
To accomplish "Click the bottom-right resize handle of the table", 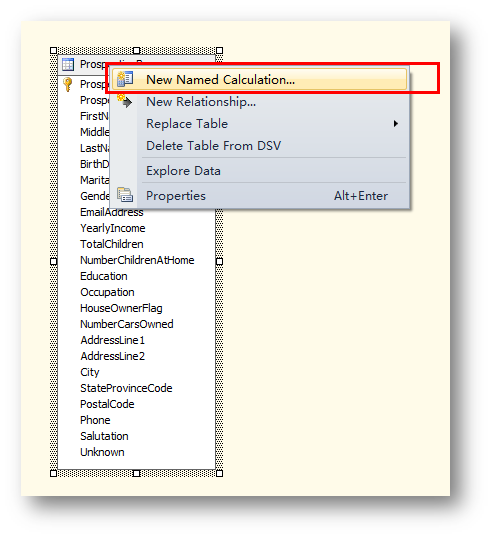I will [x=220, y=473].
